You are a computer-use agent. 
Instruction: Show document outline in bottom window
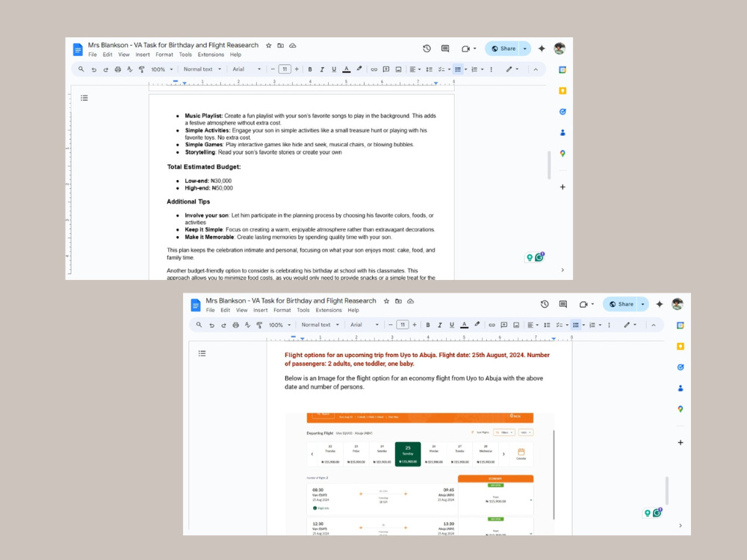coord(202,354)
